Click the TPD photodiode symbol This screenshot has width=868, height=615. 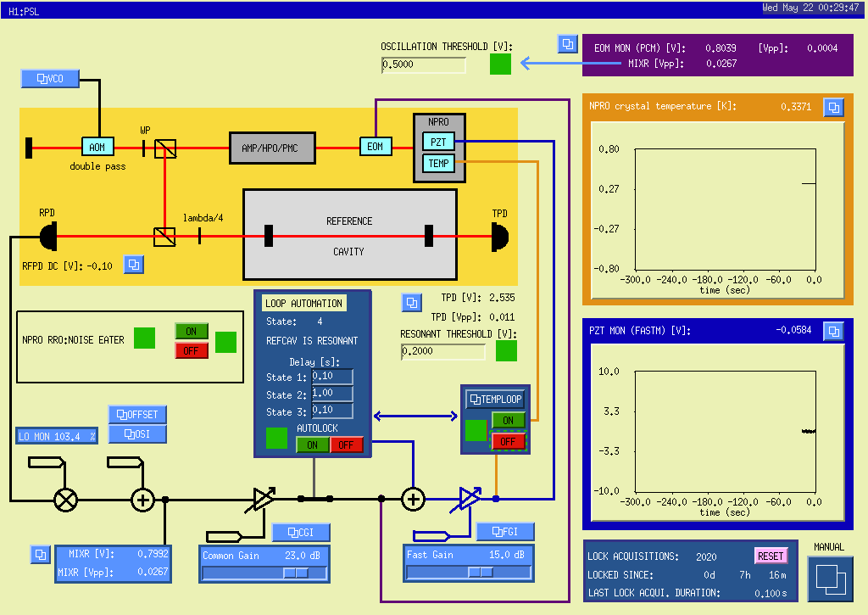click(x=500, y=237)
